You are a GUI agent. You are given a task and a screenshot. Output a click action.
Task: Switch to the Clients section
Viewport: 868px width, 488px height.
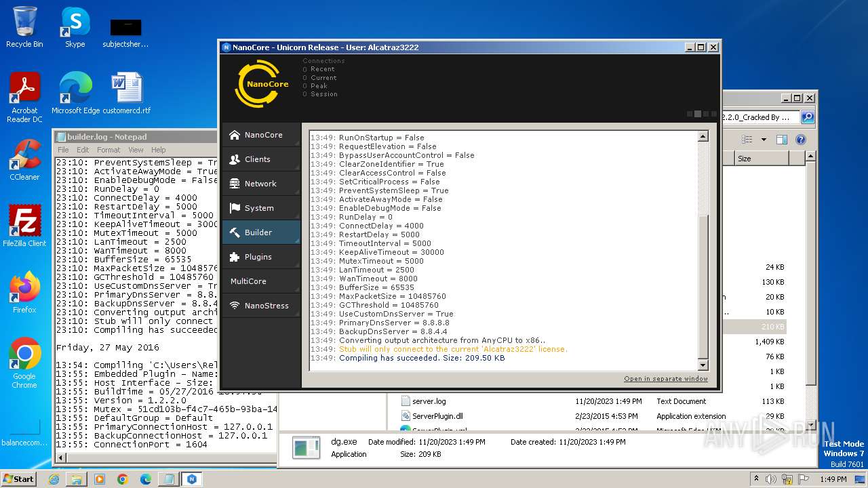click(x=261, y=159)
